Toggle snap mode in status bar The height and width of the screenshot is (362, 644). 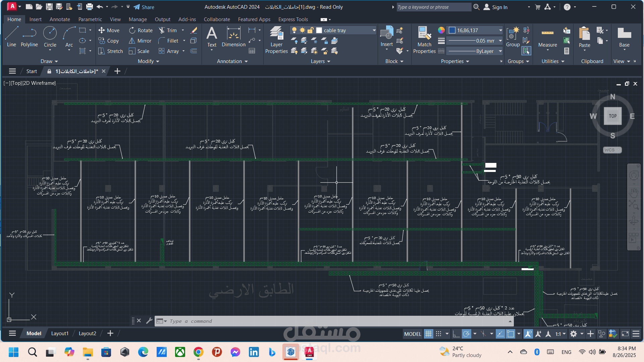[x=438, y=334]
